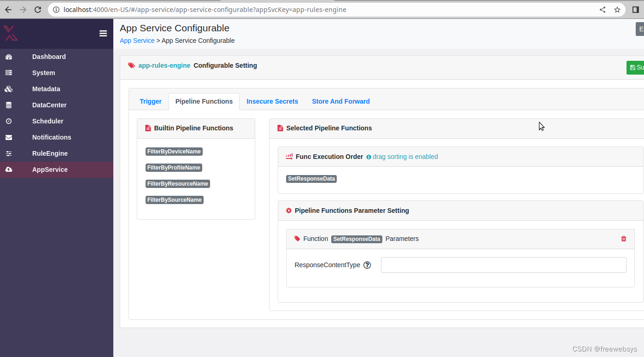Click the ResponseContentType input field

(503, 265)
